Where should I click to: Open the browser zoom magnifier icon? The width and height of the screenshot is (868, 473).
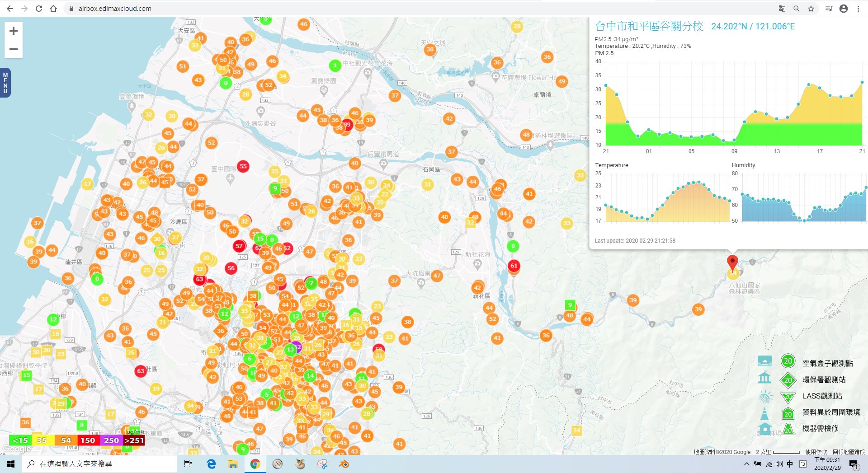797,9
